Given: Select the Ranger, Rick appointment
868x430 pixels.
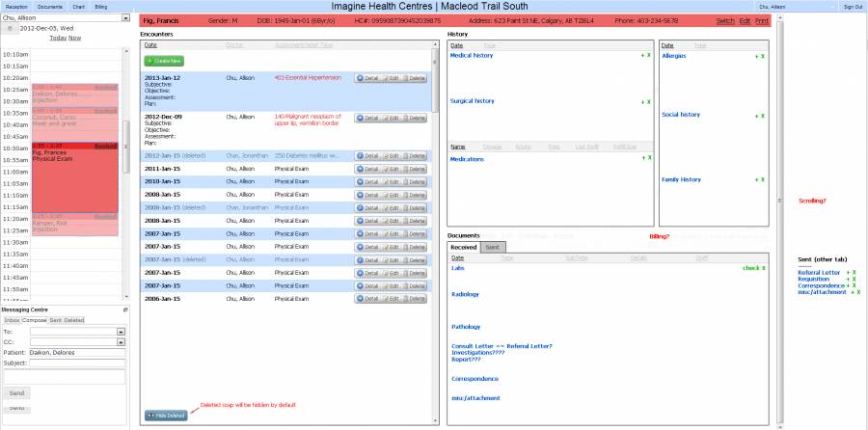Looking at the screenshot, I should [74, 225].
